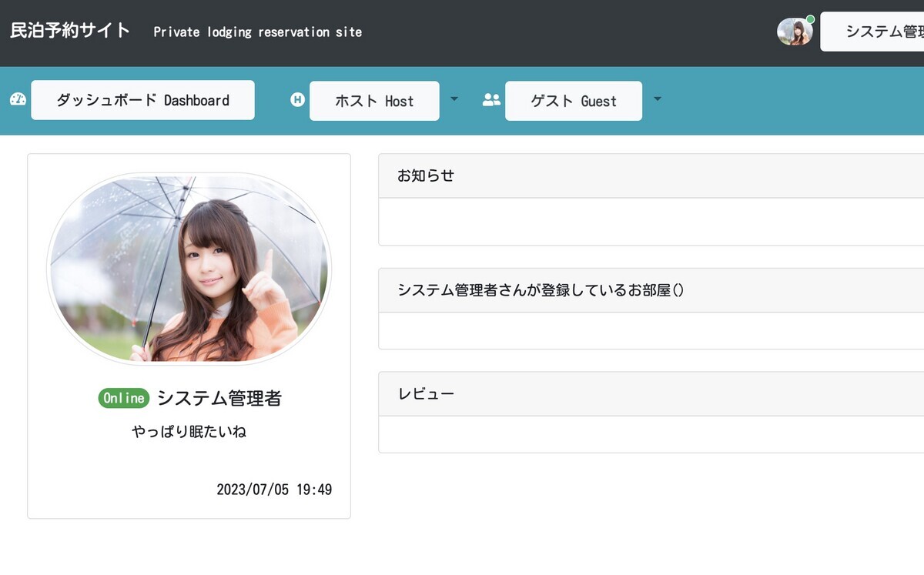
Task: Toggle online presence via navbar avatar status
Action: 808,20
